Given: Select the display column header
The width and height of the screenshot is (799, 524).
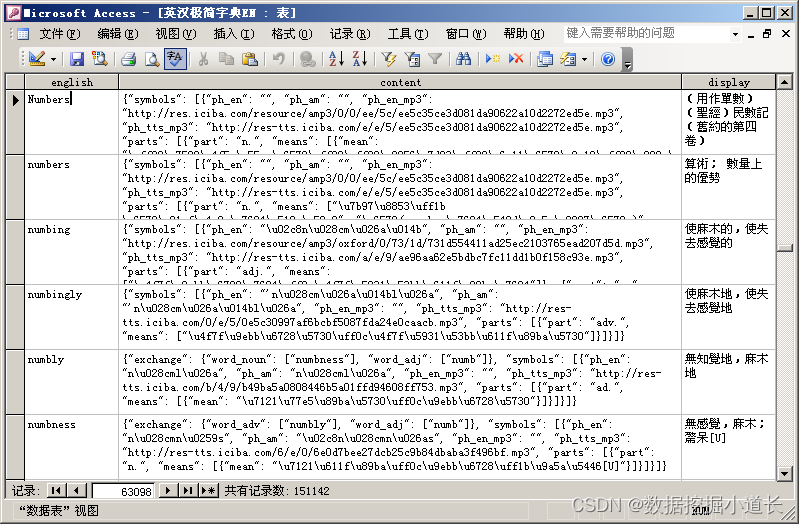Looking at the screenshot, I should (x=729, y=82).
